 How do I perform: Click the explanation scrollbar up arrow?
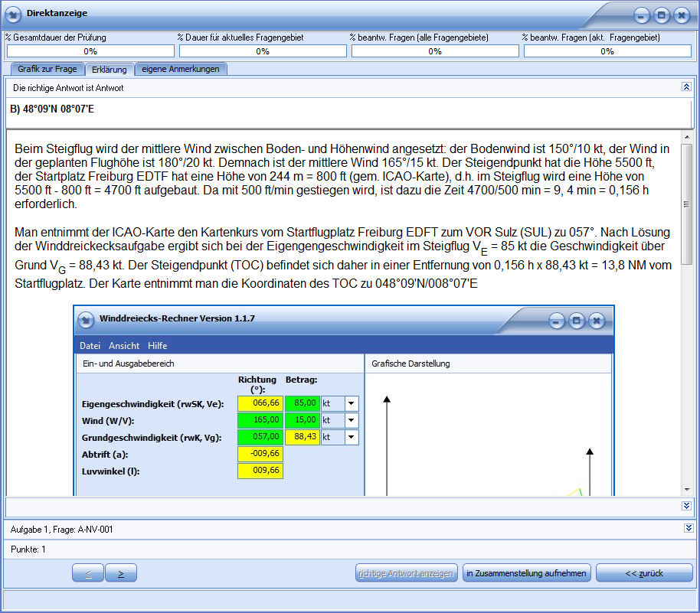687,137
